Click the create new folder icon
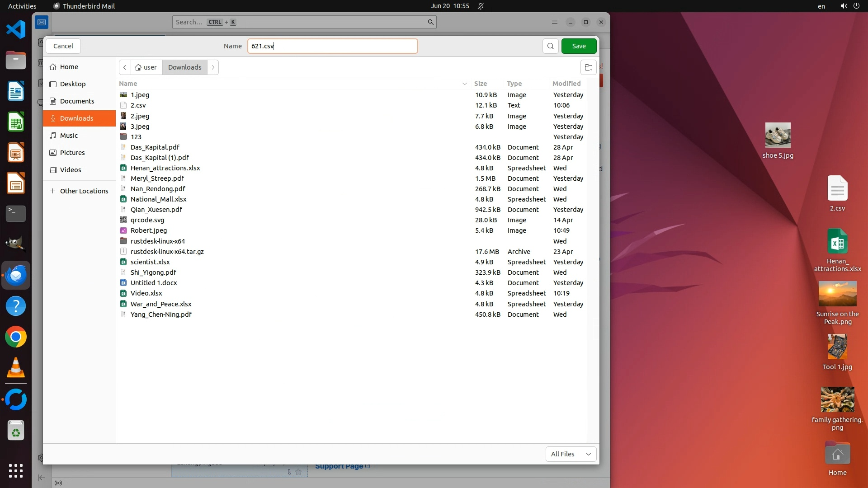 [x=588, y=67]
